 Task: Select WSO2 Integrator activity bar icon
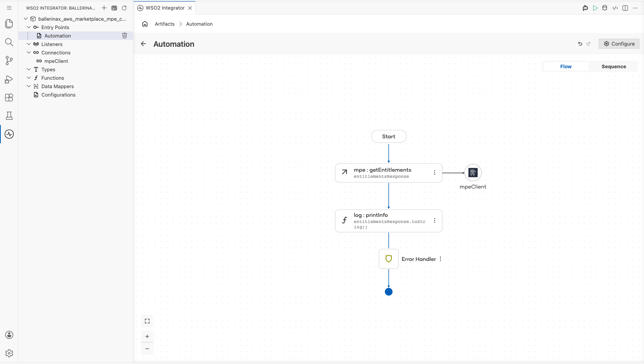click(x=9, y=134)
